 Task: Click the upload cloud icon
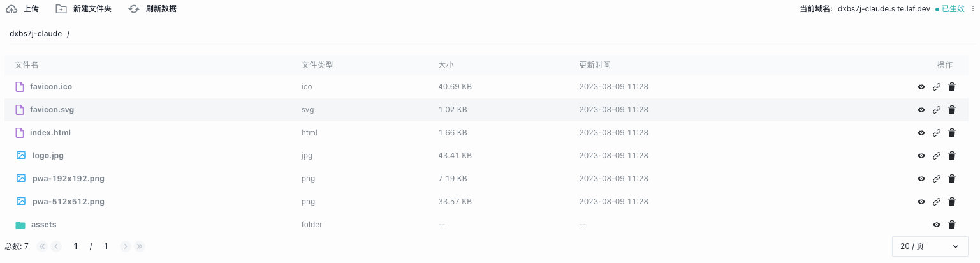click(x=11, y=9)
